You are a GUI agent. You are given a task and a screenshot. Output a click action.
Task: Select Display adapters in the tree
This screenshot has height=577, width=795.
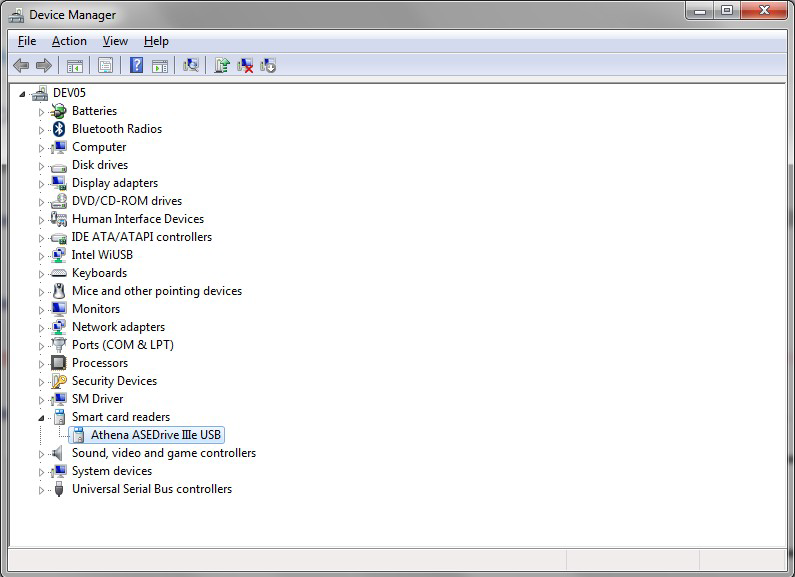[114, 183]
